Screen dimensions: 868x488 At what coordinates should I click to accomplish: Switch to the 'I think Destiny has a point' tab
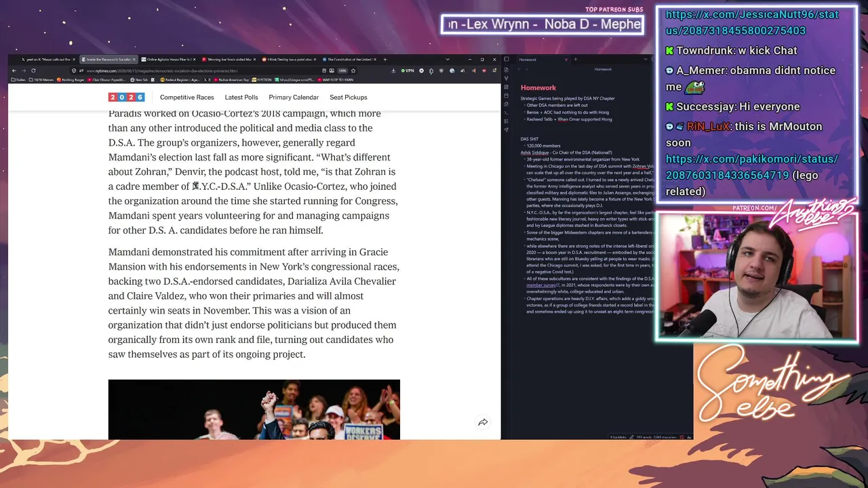coord(289,60)
